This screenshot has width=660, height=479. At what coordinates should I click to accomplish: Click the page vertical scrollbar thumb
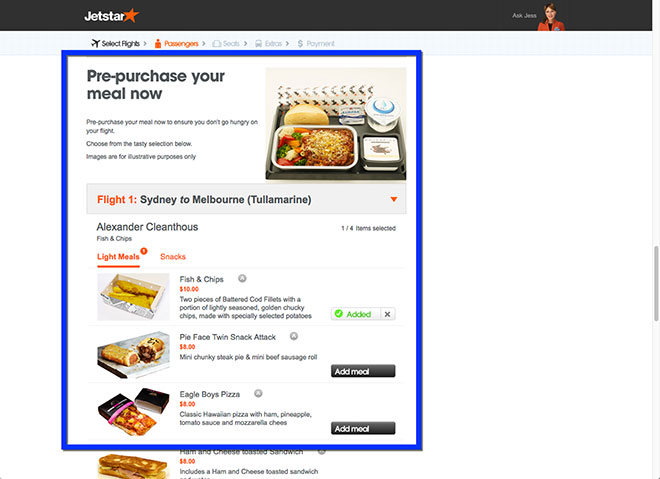click(x=656, y=284)
